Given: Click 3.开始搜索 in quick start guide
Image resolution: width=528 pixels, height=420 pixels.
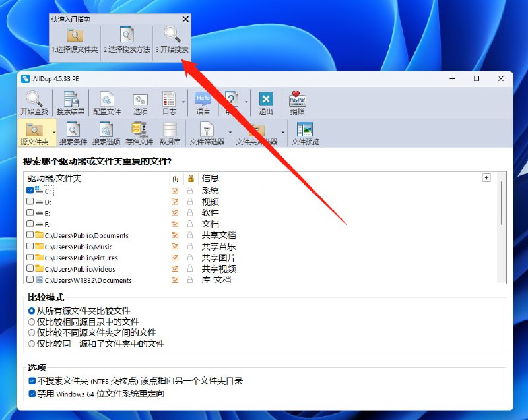Looking at the screenshot, I should [x=172, y=41].
